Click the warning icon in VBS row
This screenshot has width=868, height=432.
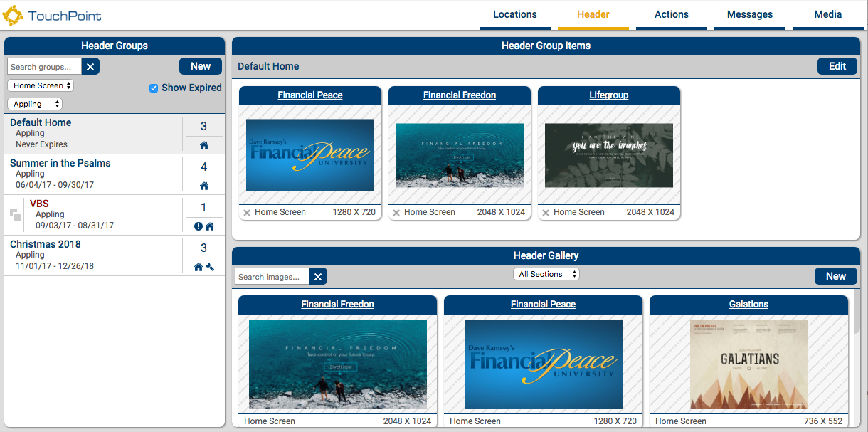[199, 226]
